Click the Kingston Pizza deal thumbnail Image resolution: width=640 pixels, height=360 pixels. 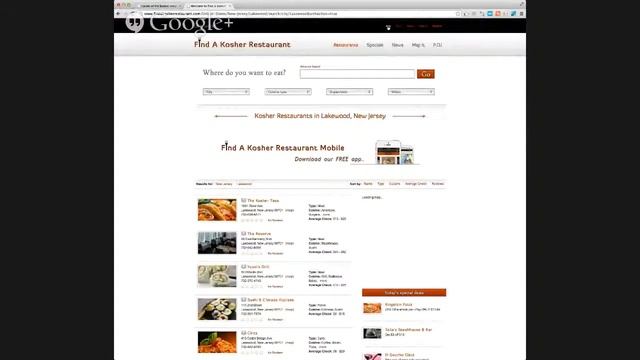tap(372, 308)
